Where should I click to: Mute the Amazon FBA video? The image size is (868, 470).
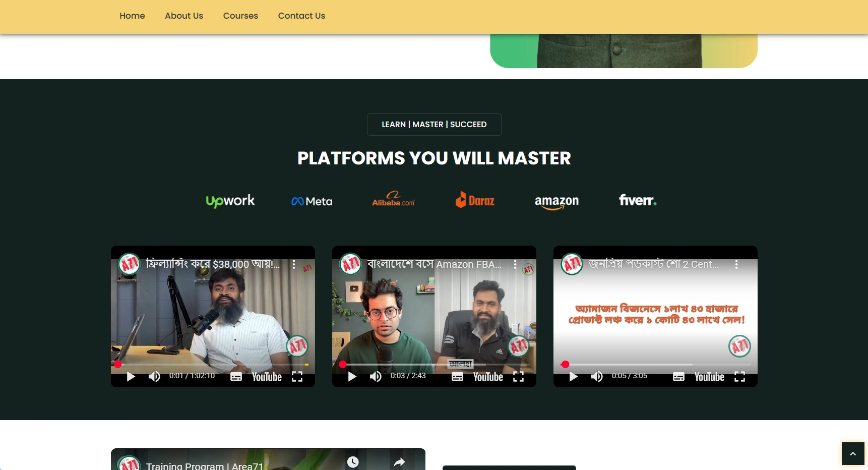(376, 377)
